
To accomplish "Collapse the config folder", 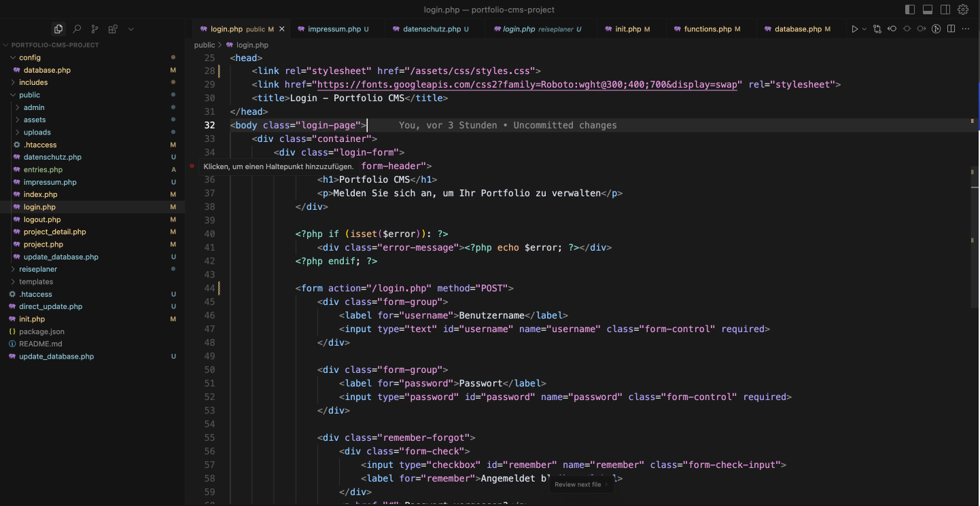I will [30, 58].
